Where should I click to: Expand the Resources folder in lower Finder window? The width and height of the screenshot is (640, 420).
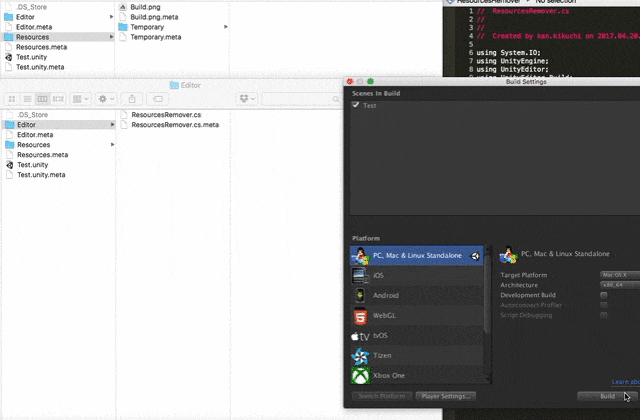coord(112,144)
